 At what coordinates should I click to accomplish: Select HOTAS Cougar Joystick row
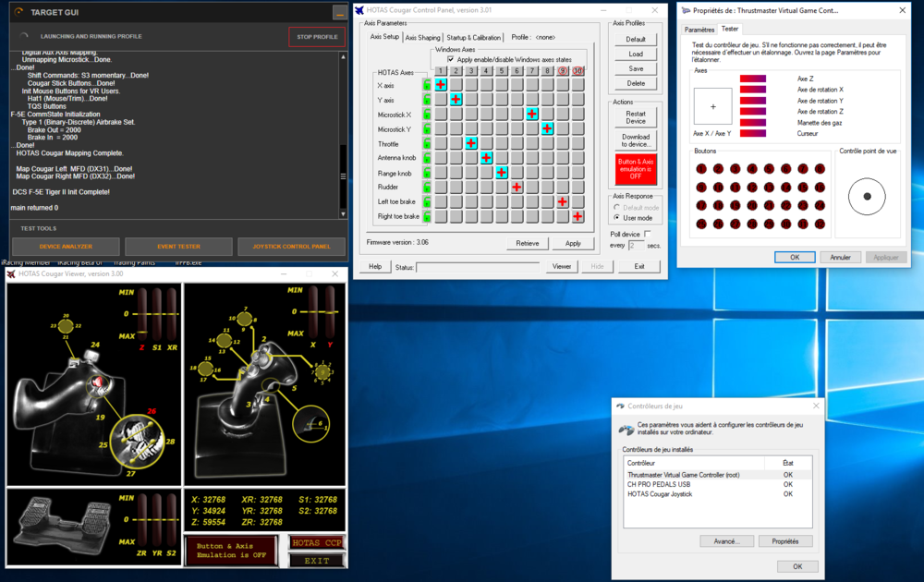(717, 494)
